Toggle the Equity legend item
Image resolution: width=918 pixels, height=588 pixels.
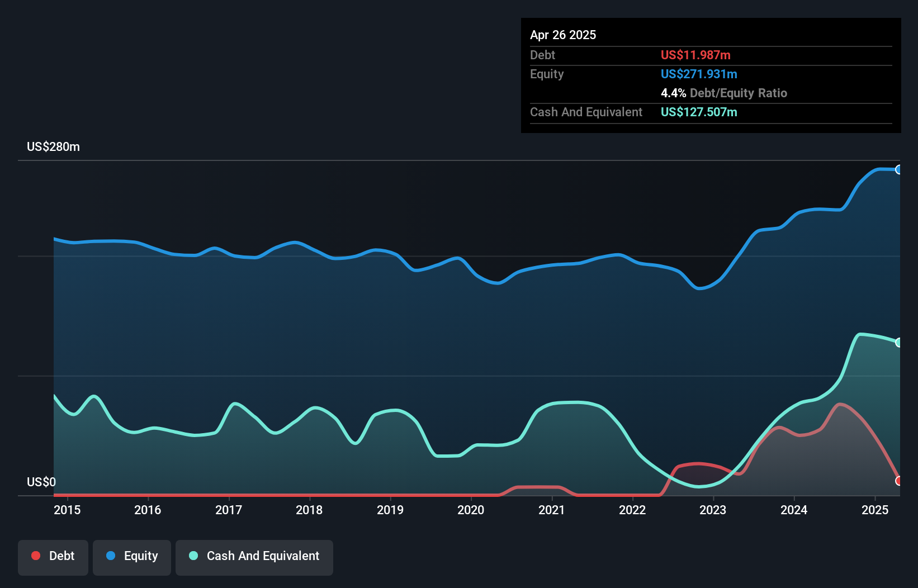point(132,557)
